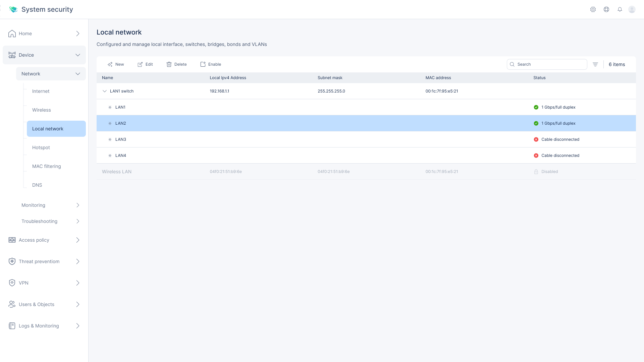Collapse the Device menu section
Image resolution: width=644 pixels, height=362 pixels.
(x=77, y=55)
